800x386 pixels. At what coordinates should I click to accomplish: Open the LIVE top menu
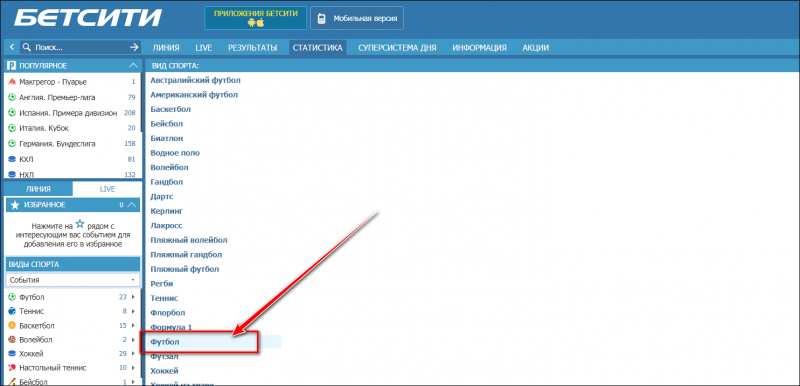[x=204, y=48]
